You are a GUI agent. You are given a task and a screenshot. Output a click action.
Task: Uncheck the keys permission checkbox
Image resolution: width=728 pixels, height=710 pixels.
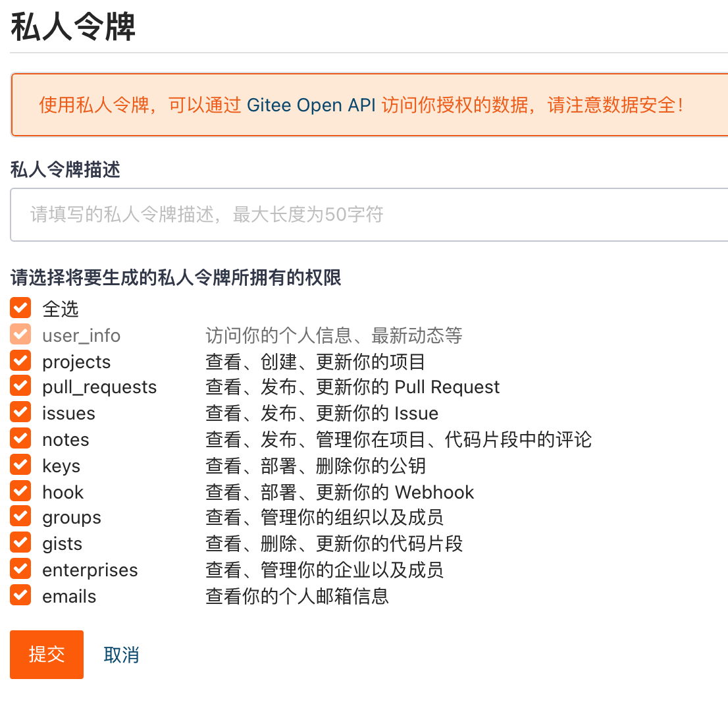20,465
